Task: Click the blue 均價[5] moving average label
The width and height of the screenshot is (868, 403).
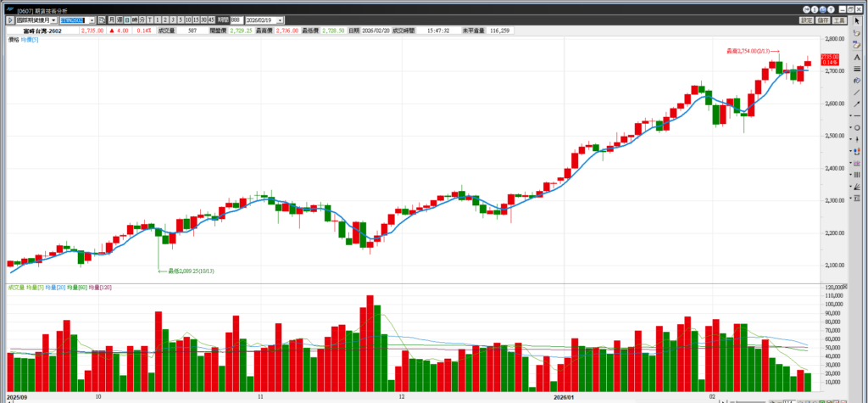Action: coord(31,40)
